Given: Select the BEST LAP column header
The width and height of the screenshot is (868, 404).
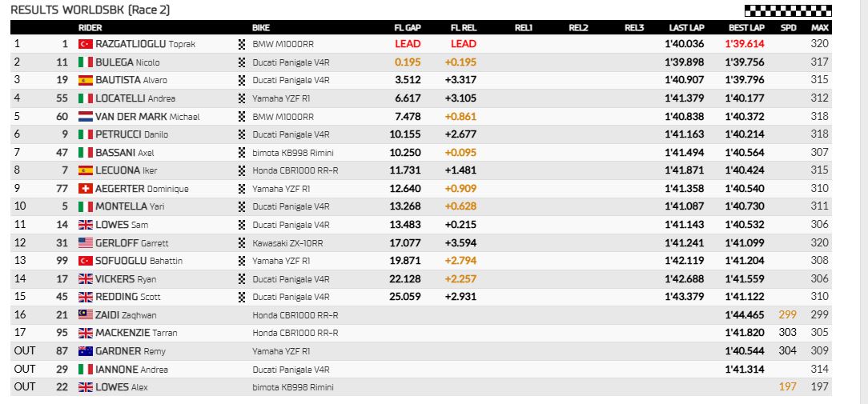Looking at the screenshot, I should click(746, 28).
